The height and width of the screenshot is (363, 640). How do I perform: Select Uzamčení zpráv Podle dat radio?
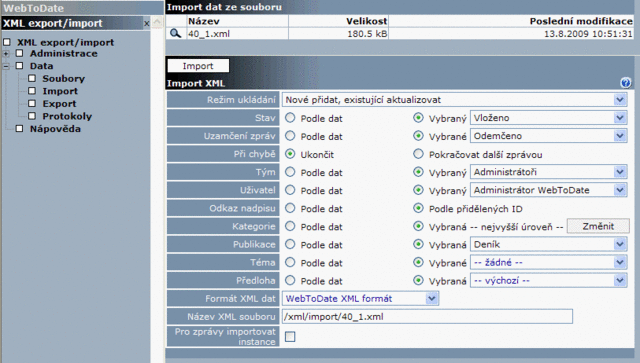[290, 136]
